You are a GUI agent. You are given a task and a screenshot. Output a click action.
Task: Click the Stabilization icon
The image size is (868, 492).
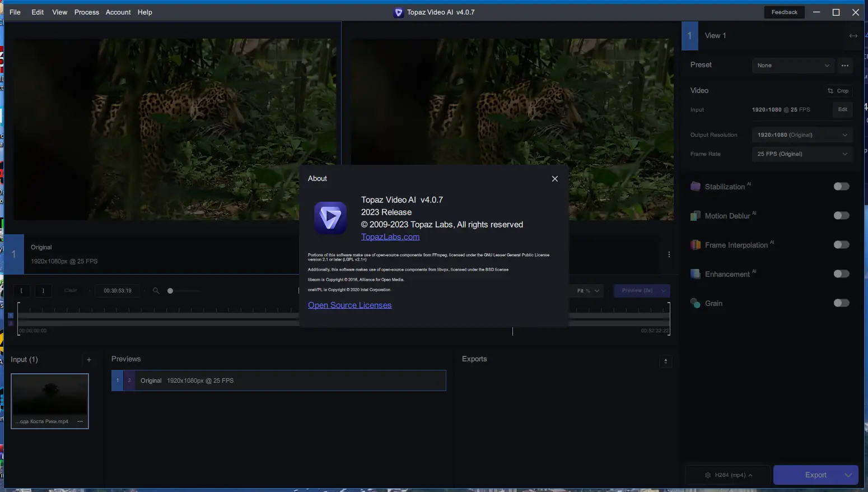click(696, 187)
